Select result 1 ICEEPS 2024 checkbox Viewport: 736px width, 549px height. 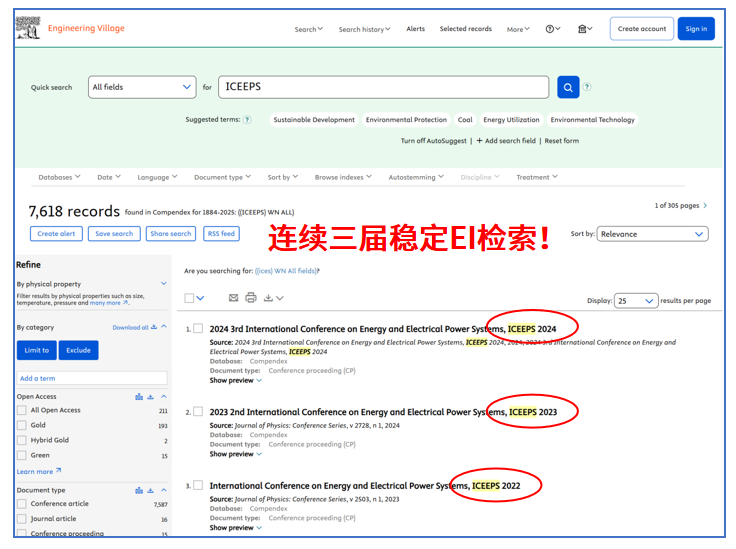198,328
